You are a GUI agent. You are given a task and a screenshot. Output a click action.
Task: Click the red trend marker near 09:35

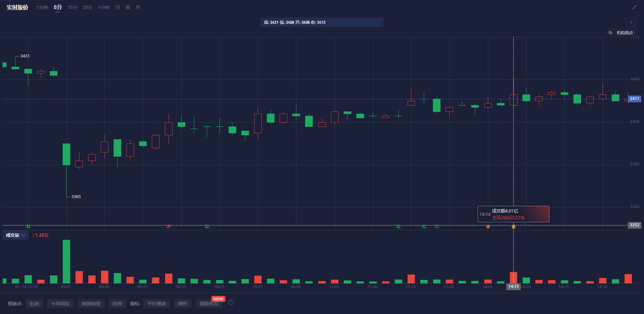tap(169, 227)
